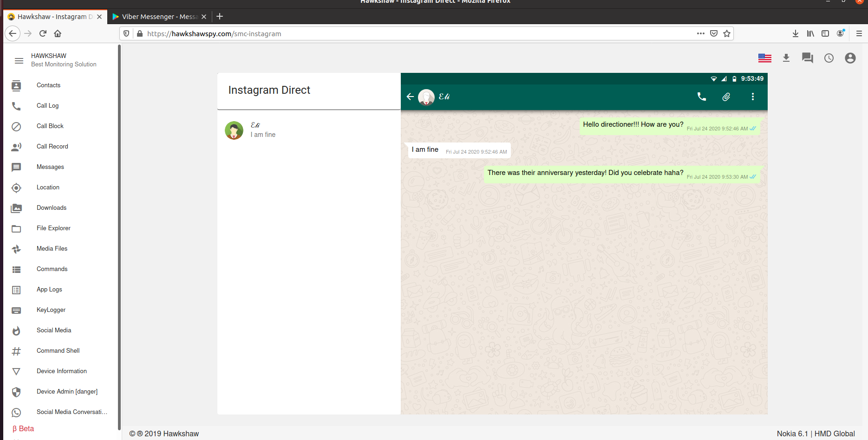
Task: Click the Device Information triangle icon
Action: 16,371
